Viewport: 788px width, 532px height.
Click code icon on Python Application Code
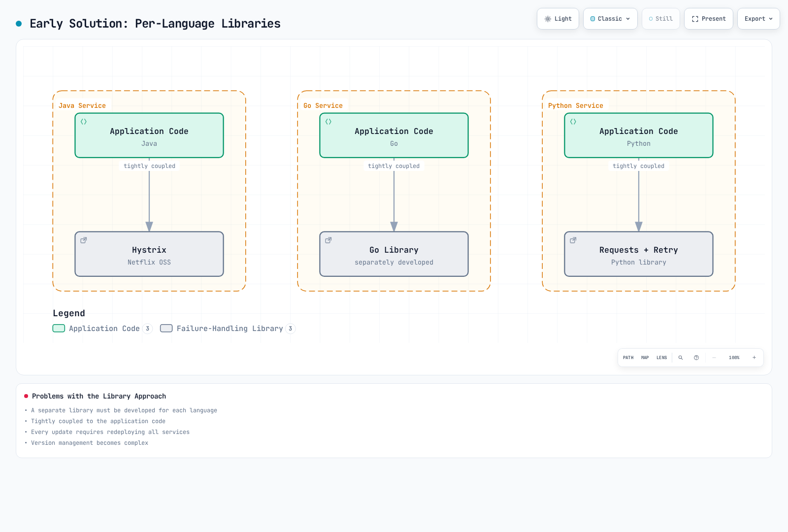(x=573, y=122)
